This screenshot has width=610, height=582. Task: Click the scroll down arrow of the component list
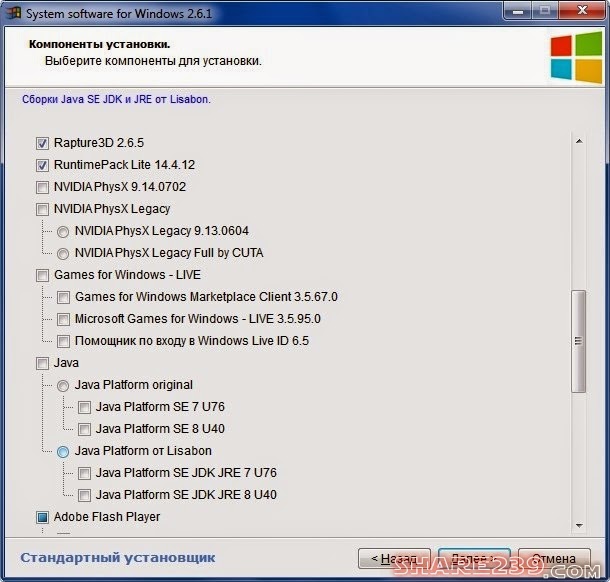point(579,526)
